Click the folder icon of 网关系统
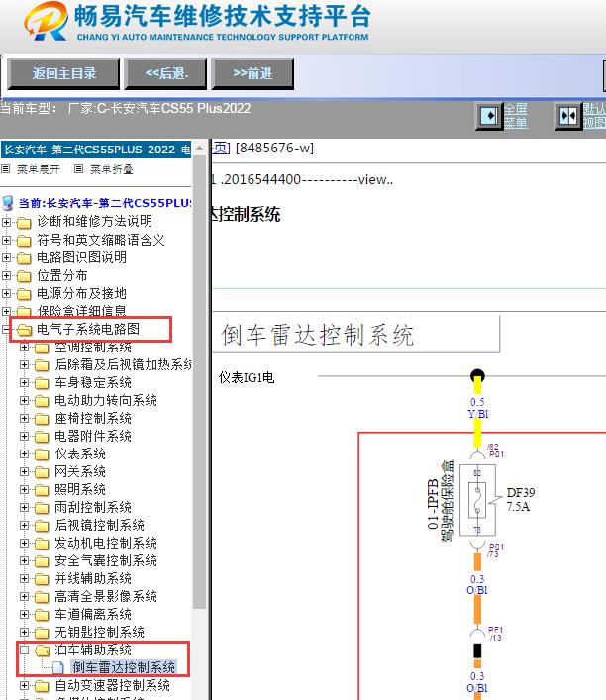The height and width of the screenshot is (700, 606). click(x=42, y=472)
